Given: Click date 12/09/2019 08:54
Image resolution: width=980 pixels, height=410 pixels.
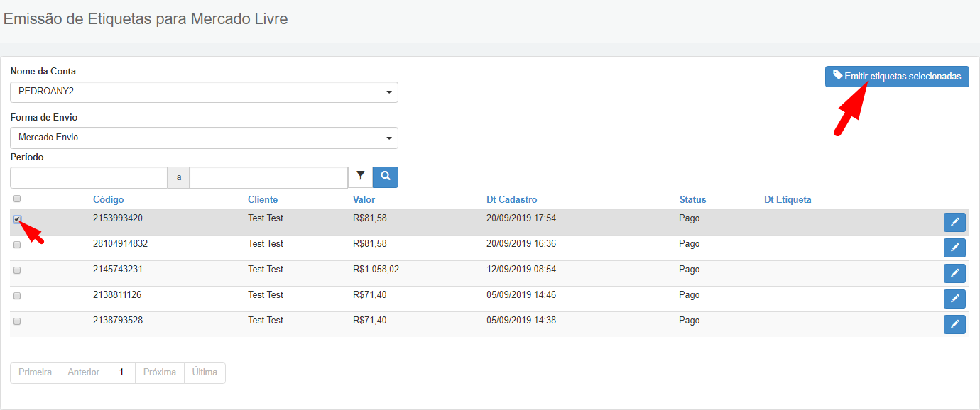Looking at the screenshot, I should (521, 270).
